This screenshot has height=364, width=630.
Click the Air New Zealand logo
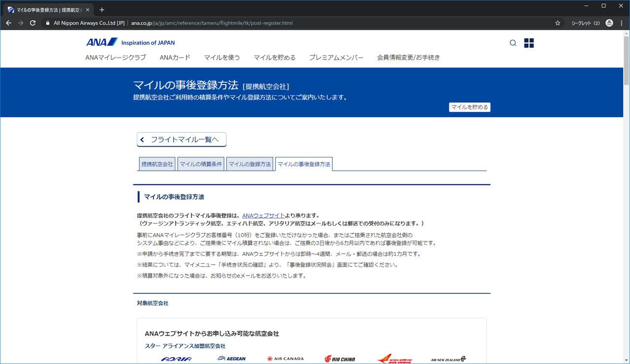coord(448,359)
